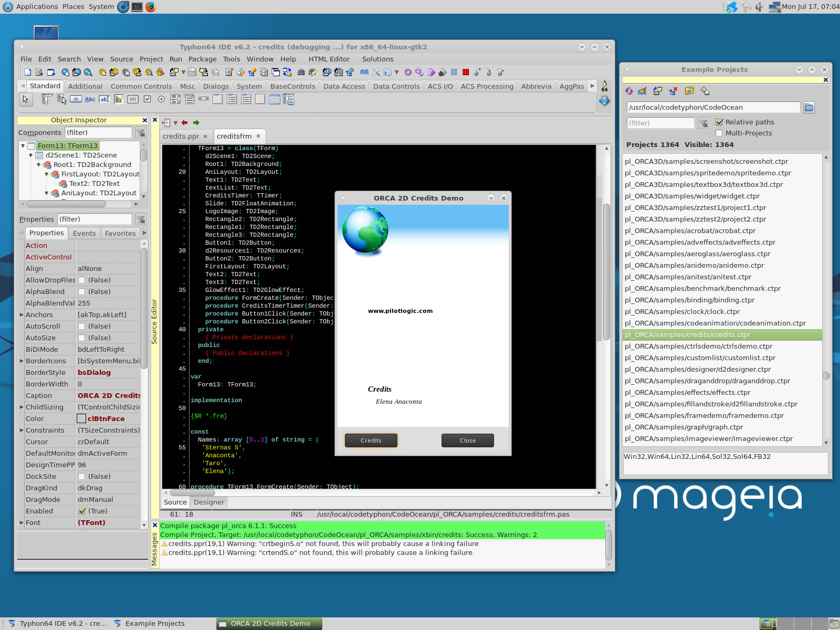
Task: Open the Applications menu in top panel
Action: 37,7
